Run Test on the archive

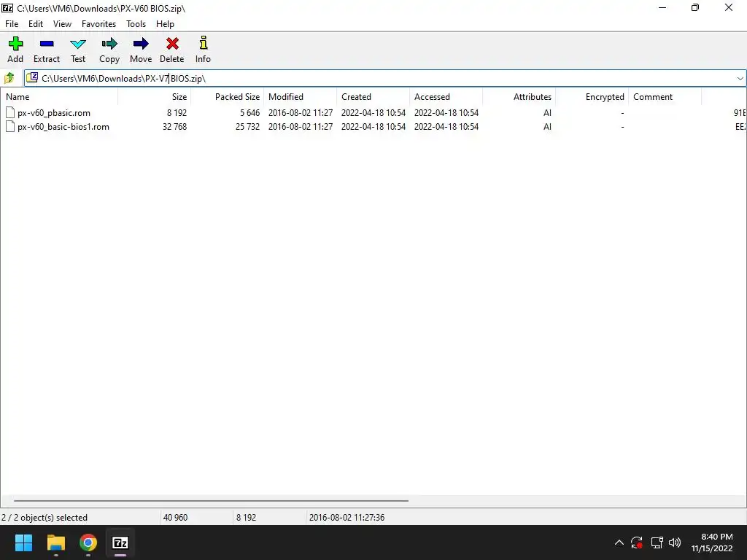click(78, 44)
